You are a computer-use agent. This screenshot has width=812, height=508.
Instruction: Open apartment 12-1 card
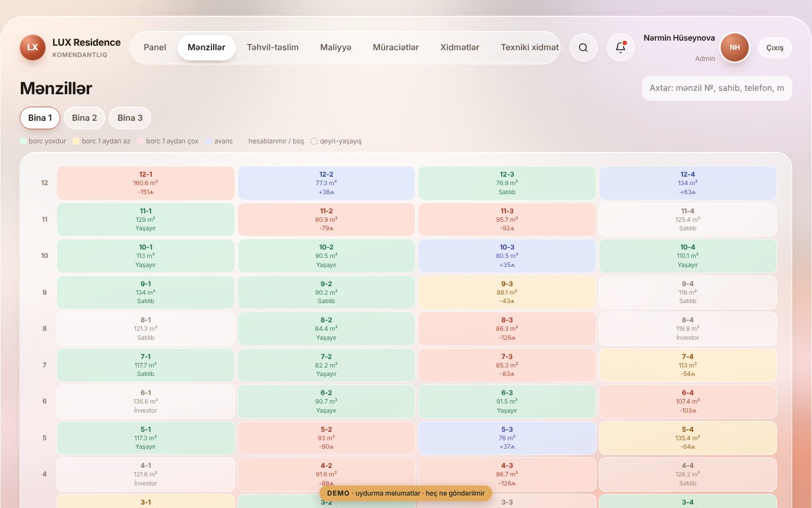tap(145, 183)
